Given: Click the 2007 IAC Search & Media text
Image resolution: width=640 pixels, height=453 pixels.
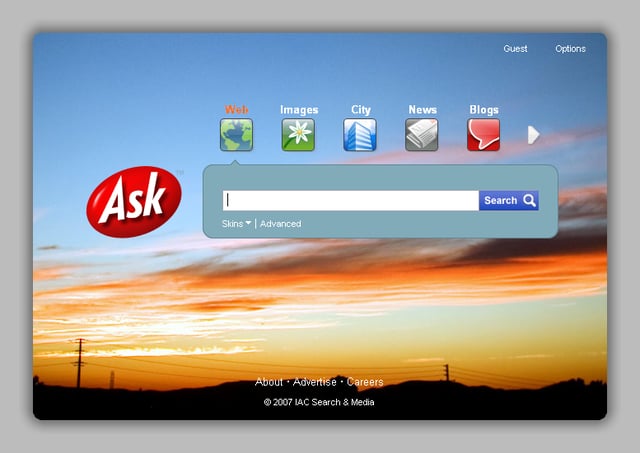Looking at the screenshot, I should pyautogui.click(x=319, y=402).
